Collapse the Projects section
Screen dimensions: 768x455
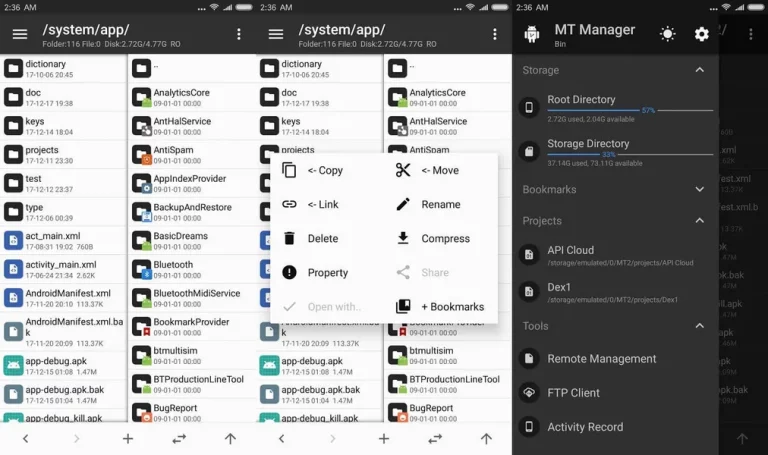(x=699, y=221)
